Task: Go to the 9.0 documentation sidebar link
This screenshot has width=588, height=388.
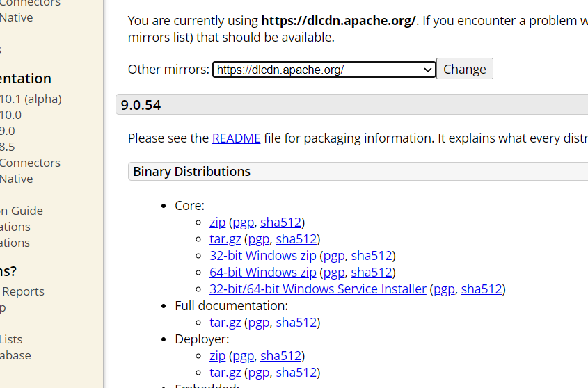Action: [x=7, y=131]
